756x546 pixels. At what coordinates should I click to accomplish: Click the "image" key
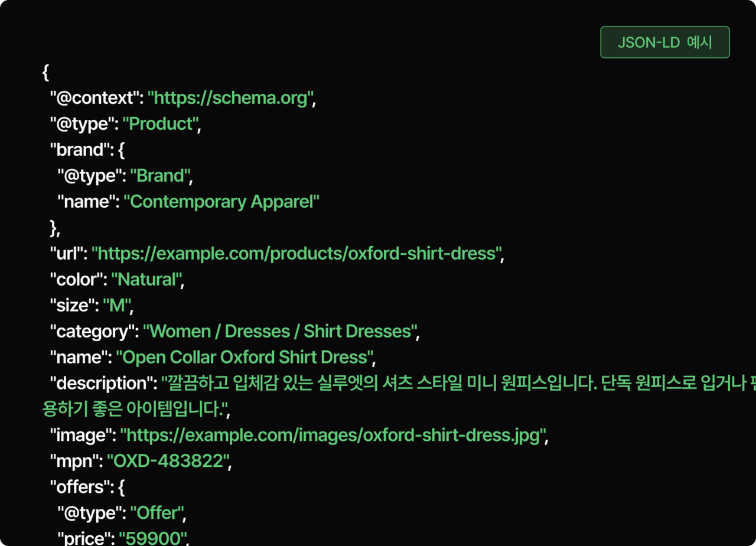tap(82, 436)
